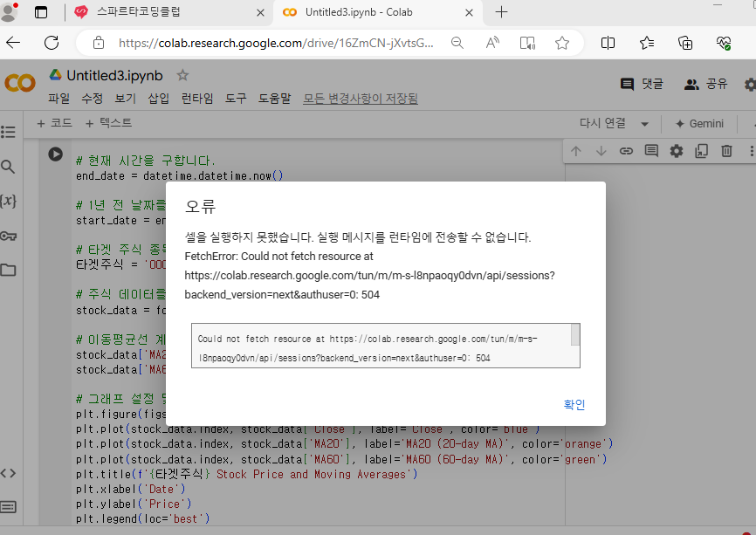Open the 파일 menu
Screen dimensions: 756x535
58,99
